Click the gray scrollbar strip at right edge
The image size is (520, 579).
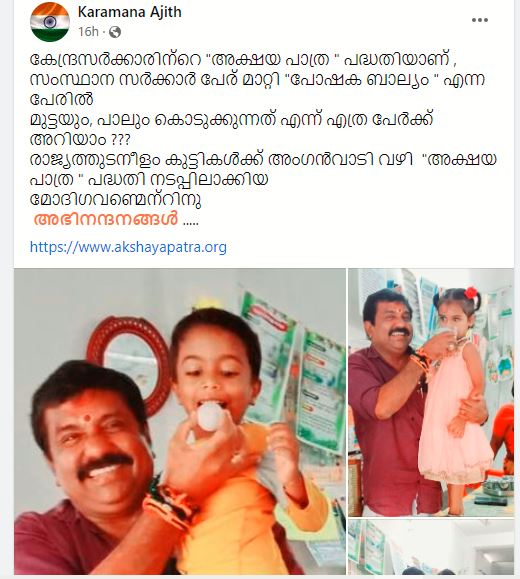coord(517,290)
